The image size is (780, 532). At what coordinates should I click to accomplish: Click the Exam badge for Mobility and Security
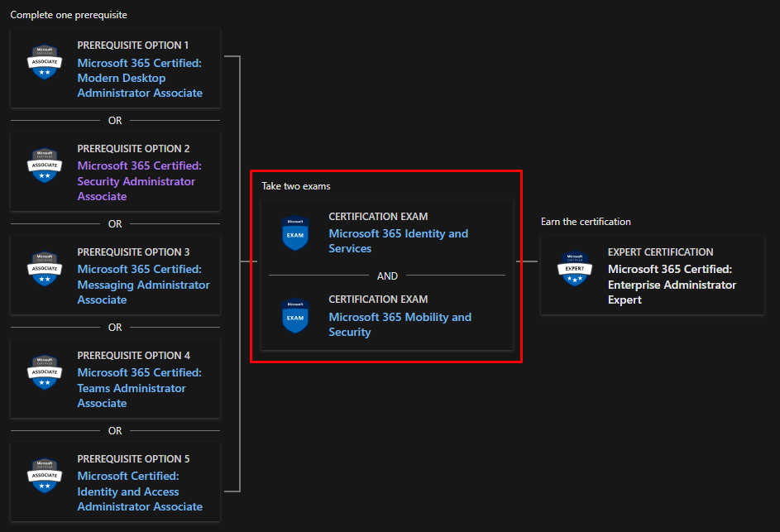point(295,317)
